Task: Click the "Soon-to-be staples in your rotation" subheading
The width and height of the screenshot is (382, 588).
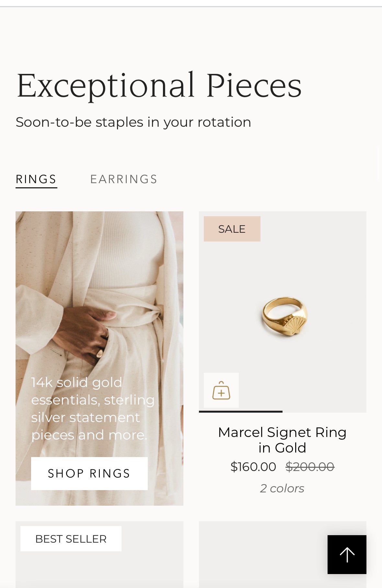Action: (x=133, y=122)
